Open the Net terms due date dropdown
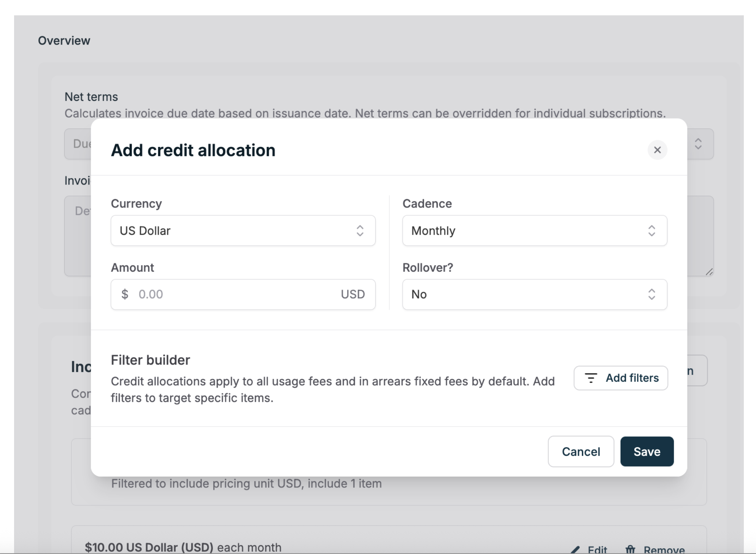The image size is (756, 554). [x=699, y=144]
